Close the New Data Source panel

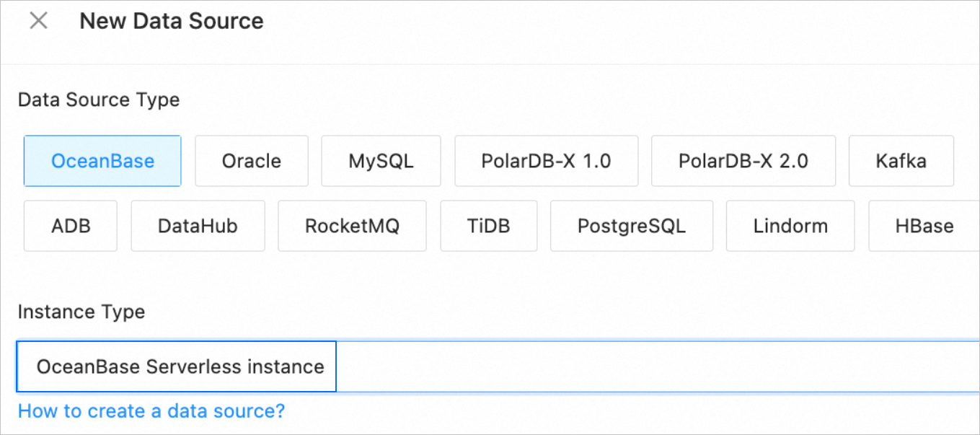coord(38,22)
